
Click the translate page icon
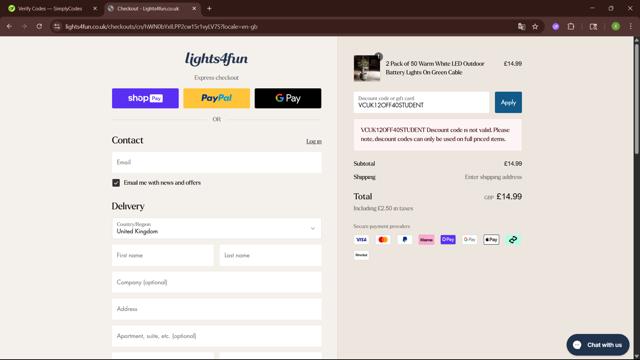click(521, 27)
